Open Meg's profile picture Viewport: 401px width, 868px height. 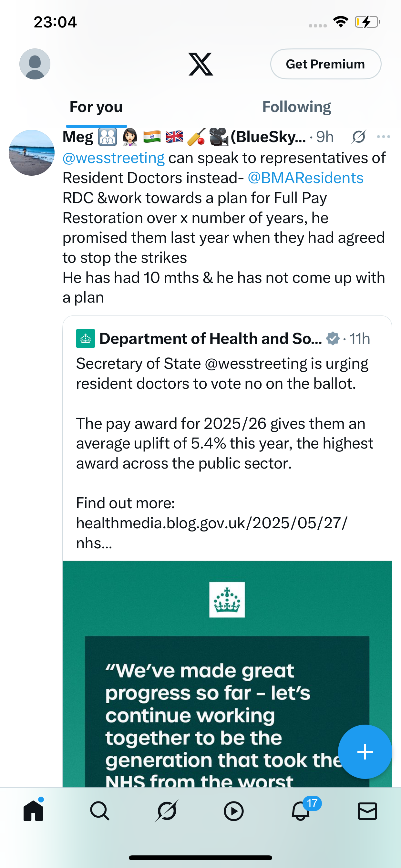pos(32,153)
